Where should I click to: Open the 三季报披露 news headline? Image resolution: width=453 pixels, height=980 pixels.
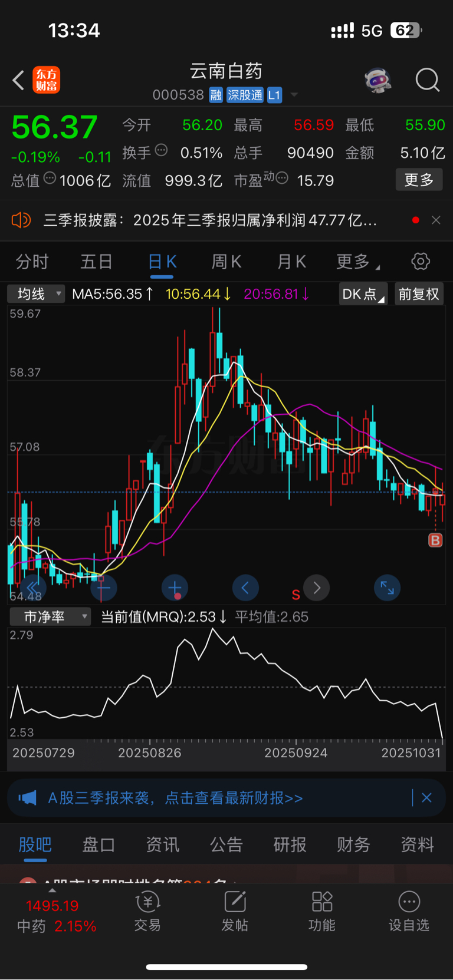tap(210, 220)
